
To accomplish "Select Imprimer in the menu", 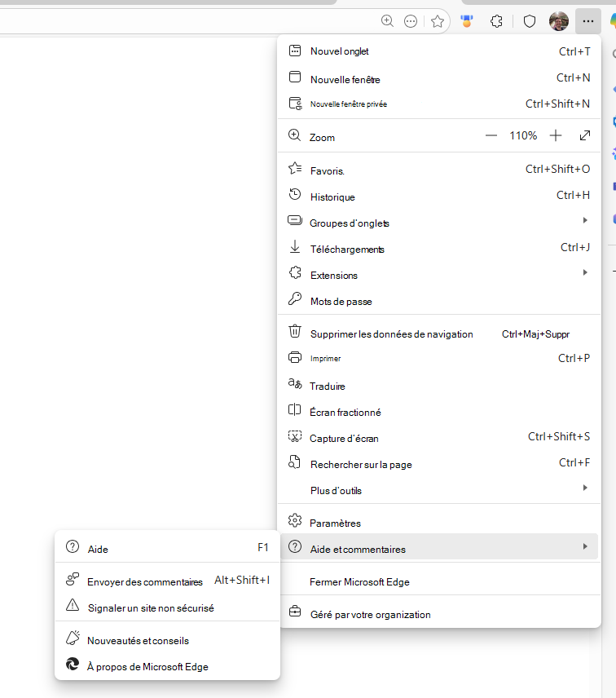I will 439,358.
